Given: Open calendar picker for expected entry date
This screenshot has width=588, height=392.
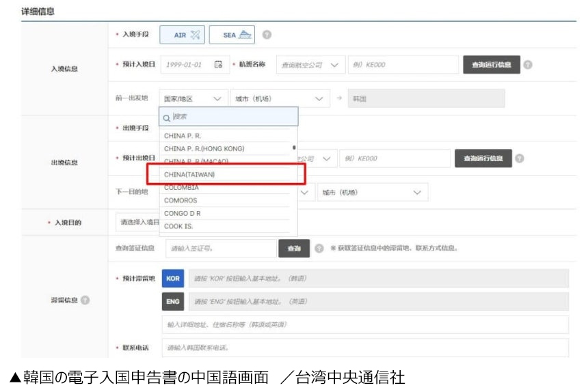Looking at the screenshot, I should (x=218, y=65).
